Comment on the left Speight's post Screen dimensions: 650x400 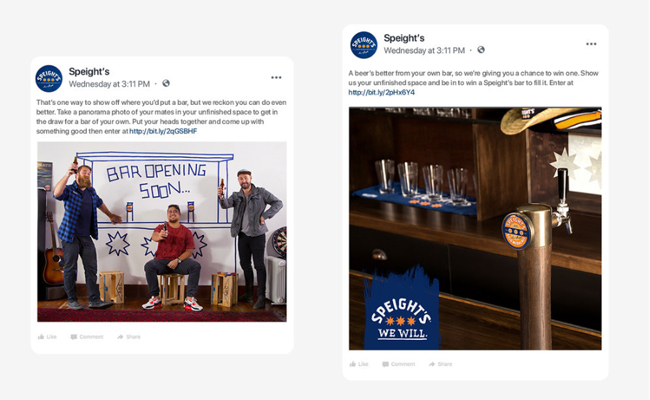[87, 337]
